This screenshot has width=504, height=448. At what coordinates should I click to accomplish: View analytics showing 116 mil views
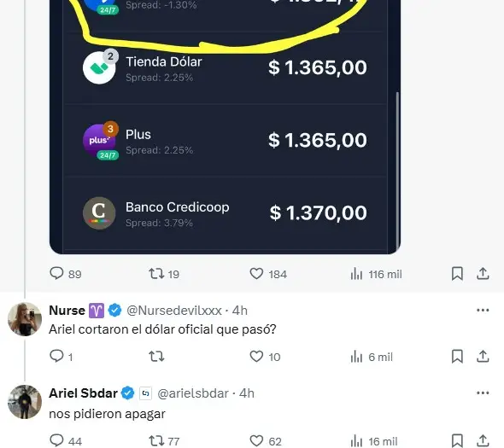376,274
